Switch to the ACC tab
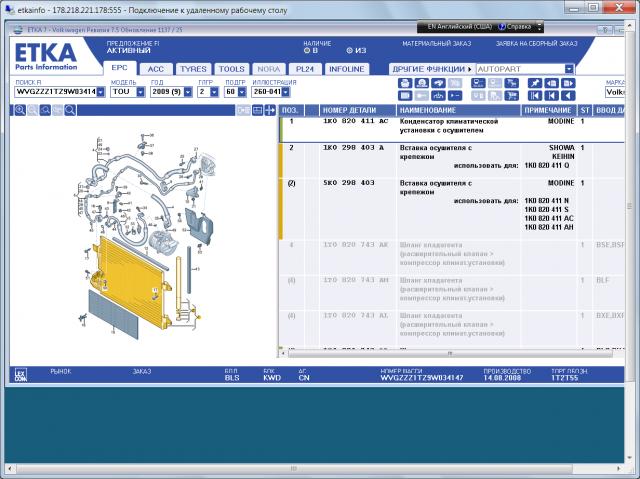The width and height of the screenshot is (640, 479). click(156, 69)
